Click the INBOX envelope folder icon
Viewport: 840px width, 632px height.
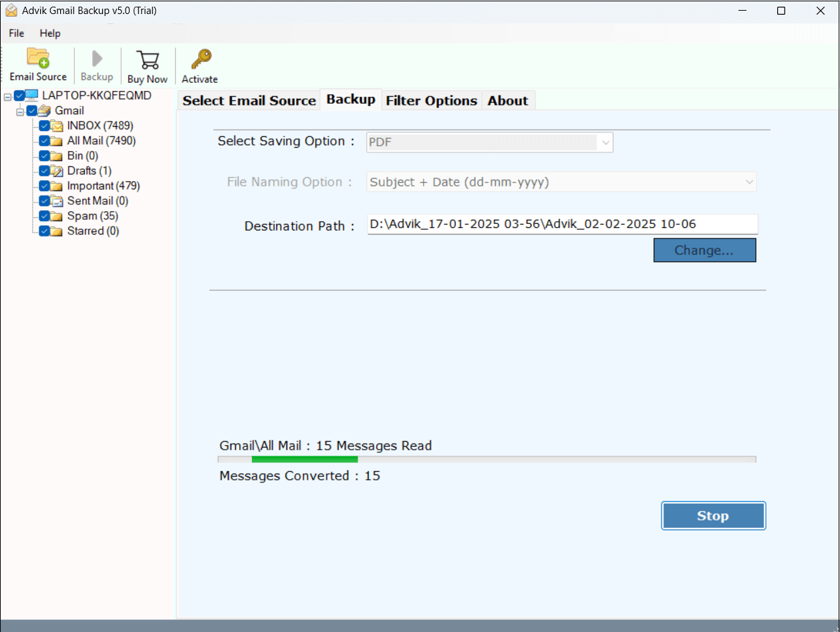[x=57, y=126]
